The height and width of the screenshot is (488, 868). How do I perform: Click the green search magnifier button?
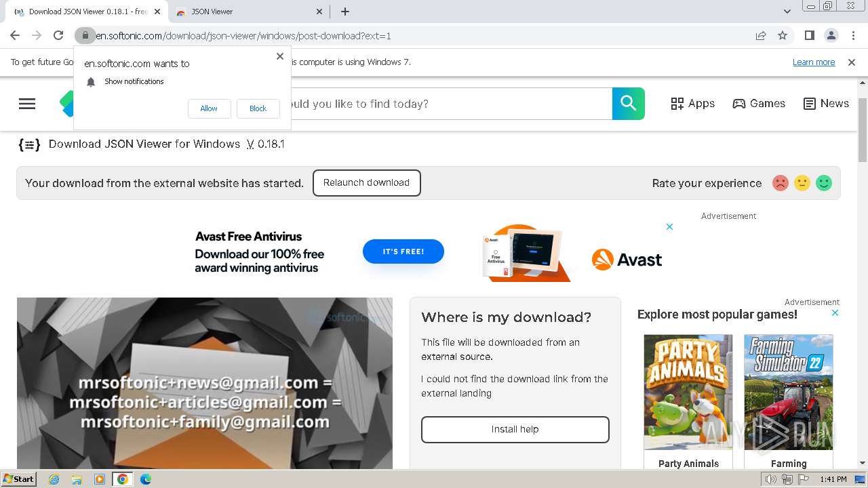[629, 104]
